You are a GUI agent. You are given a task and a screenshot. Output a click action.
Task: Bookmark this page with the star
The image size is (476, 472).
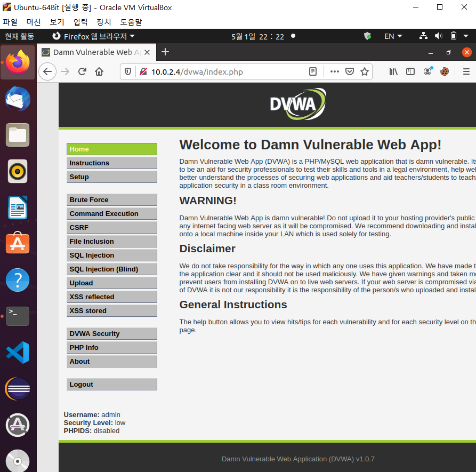(365, 71)
